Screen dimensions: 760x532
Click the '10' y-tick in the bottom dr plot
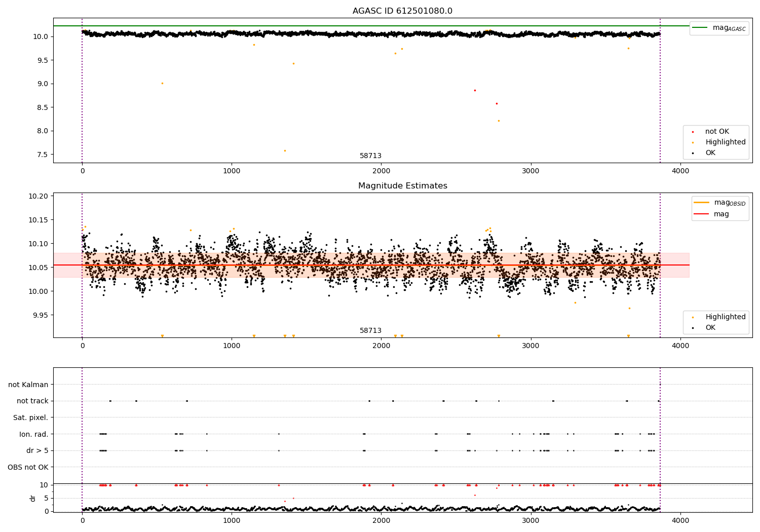pyautogui.click(x=44, y=485)
